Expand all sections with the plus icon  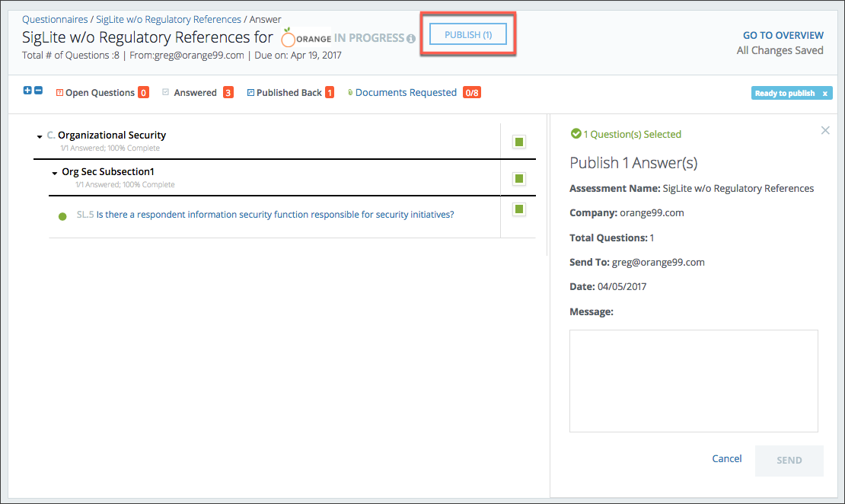tap(27, 91)
